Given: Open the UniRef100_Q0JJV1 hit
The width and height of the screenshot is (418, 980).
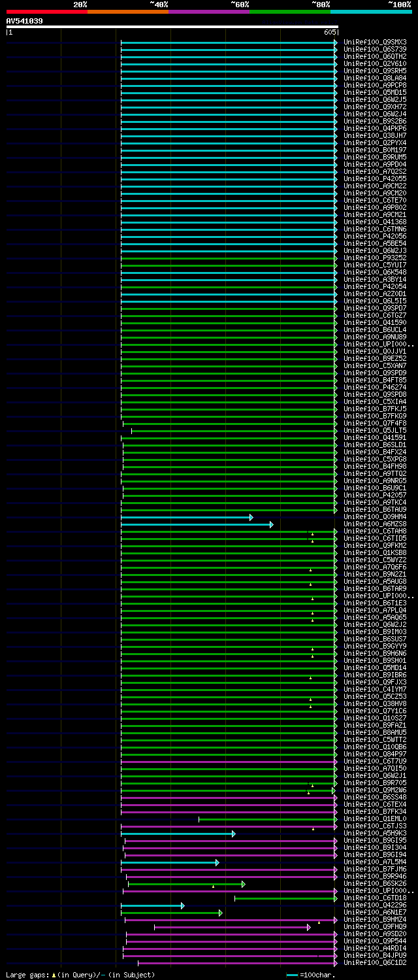Looking at the screenshot, I should (375, 352).
